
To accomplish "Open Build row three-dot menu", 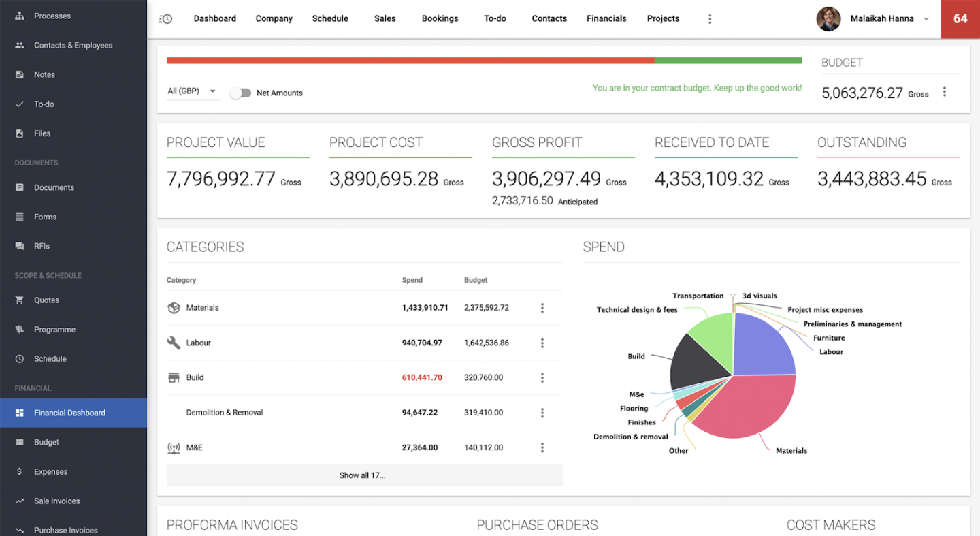I will (542, 377).
